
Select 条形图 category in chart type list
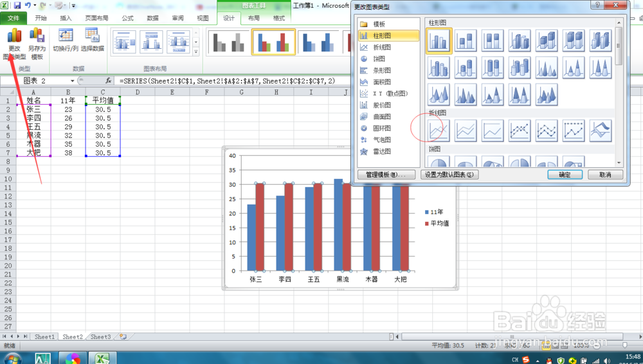389,70
